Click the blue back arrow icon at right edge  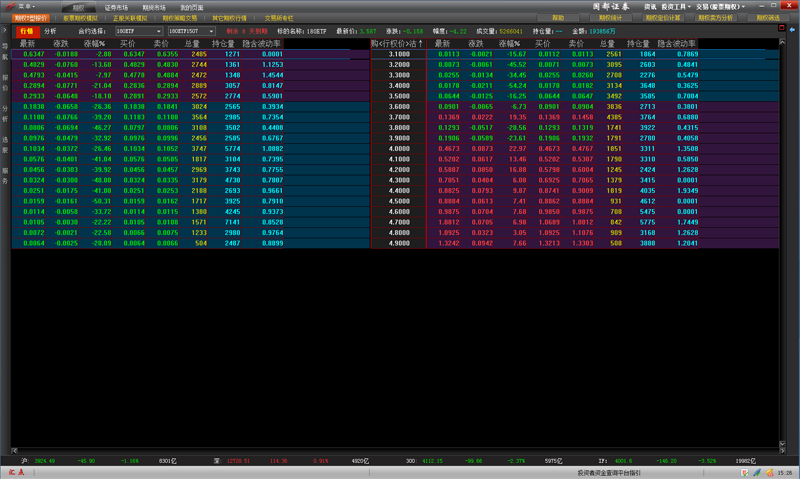[793, 31]
